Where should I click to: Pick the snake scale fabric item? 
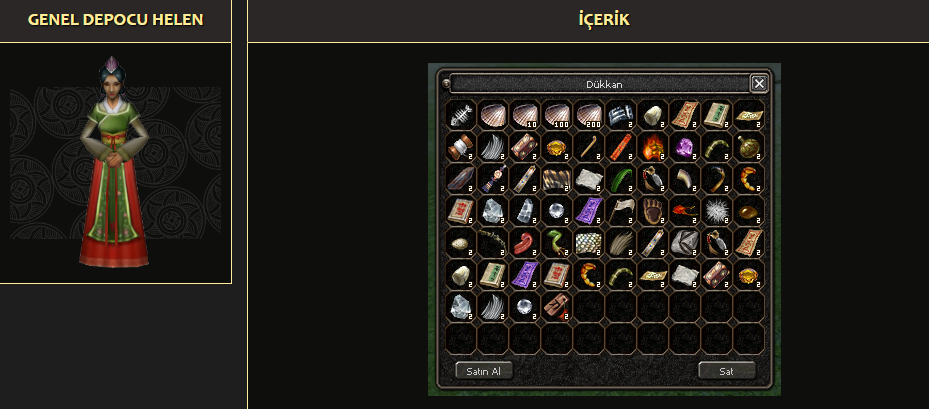coord(588,243)
